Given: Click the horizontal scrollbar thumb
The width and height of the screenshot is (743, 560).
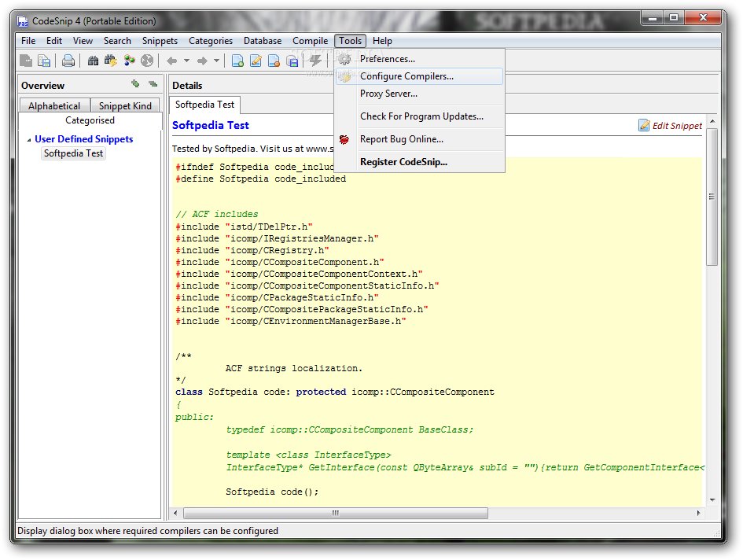Looking at the screenshot, I should pos(336,513).
